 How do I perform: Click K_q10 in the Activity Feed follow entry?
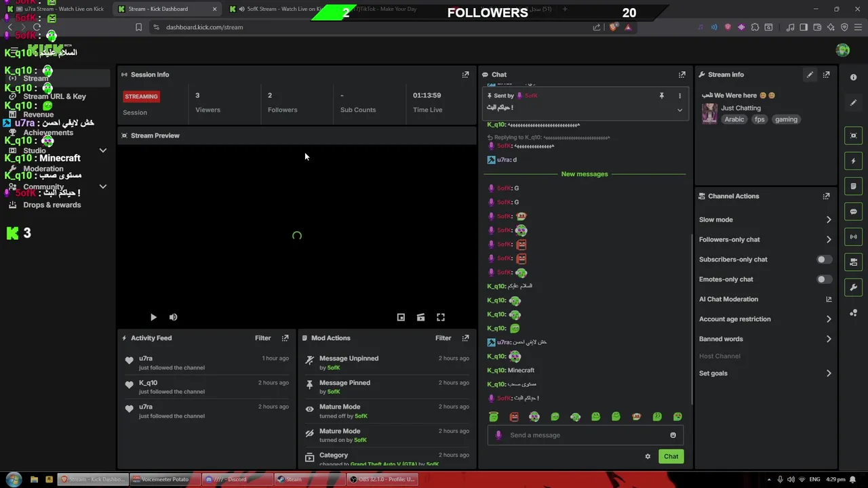point(148,383)
